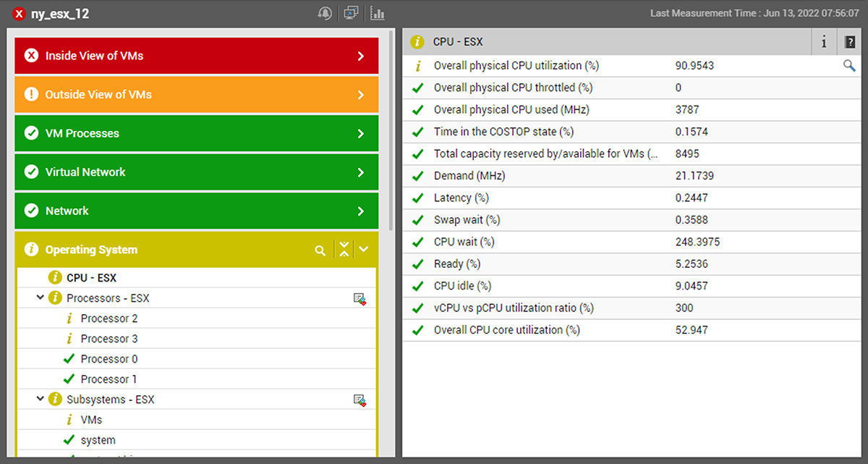Select Subsystems - ESX in the tree
The width and height of the screenshot is (868, 464).
[x=110, y=400]
